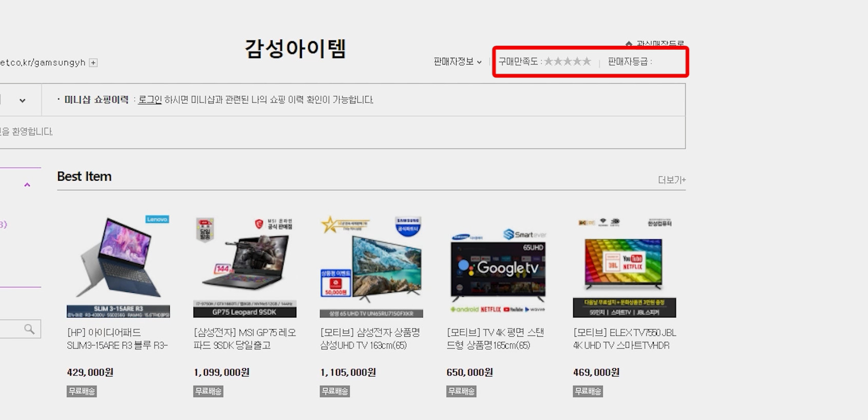This screenshot has width=868, height=420.
Task: Open the ELEX TV JBL product thumbnail
Action: pos(625,266)
